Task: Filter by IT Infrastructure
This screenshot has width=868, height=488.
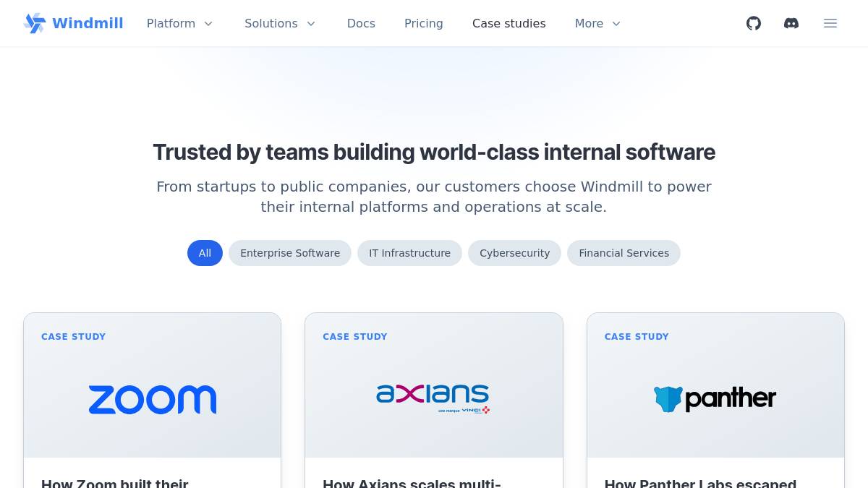Action: coord(409,253)
